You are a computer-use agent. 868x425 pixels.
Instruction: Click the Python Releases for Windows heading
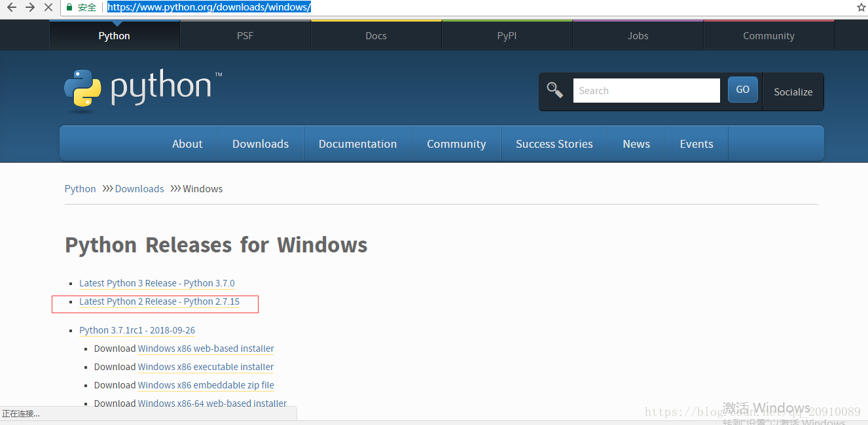coord(216,245)
